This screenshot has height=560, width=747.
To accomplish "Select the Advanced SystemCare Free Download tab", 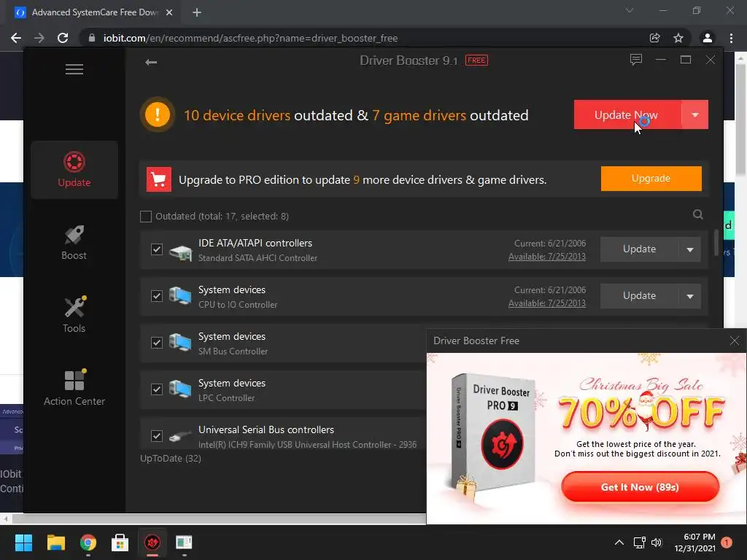I will 94,12.
